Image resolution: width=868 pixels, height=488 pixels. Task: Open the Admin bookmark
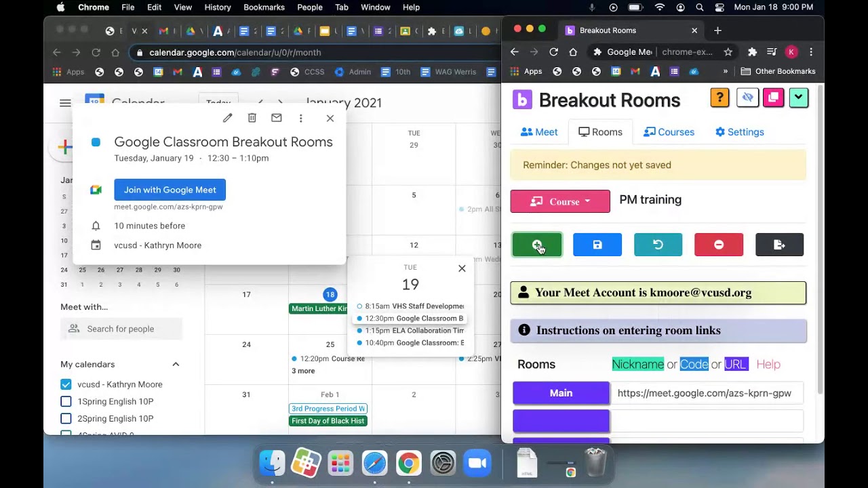click(353, 72)
